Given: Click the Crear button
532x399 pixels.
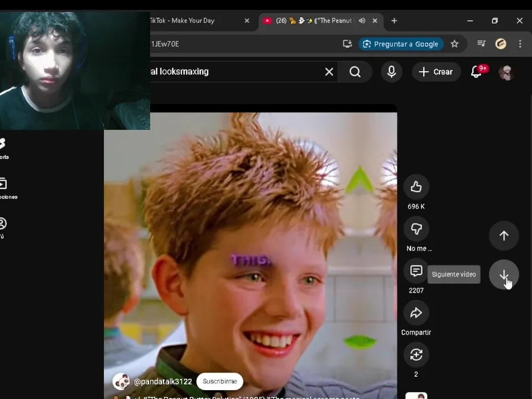Looking at the screenshot, I should tap(436, 72).
